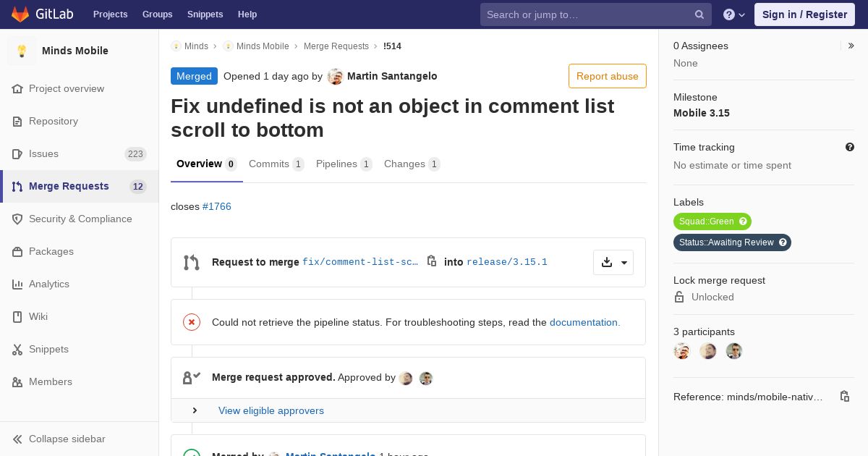Click the Unlocked padlock icon
Image resolution: width=868 pixels, height=456 pixels.
click(679, 297)
